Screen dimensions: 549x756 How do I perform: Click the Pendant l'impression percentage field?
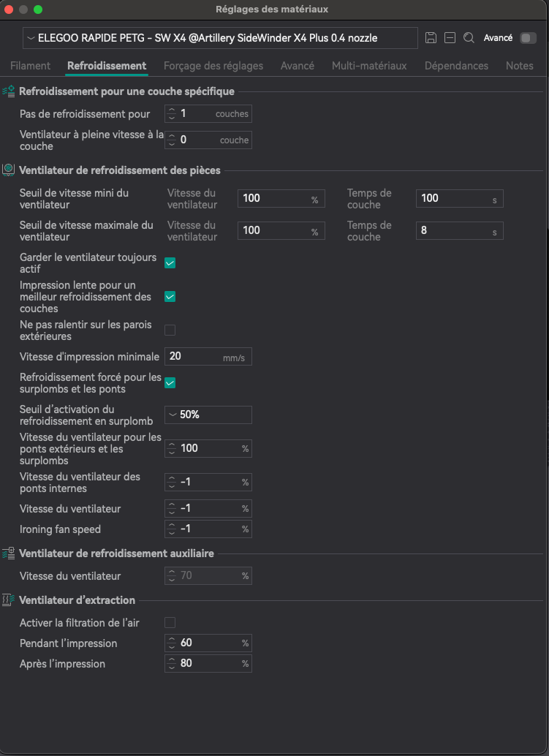click(x=208, y=643)
